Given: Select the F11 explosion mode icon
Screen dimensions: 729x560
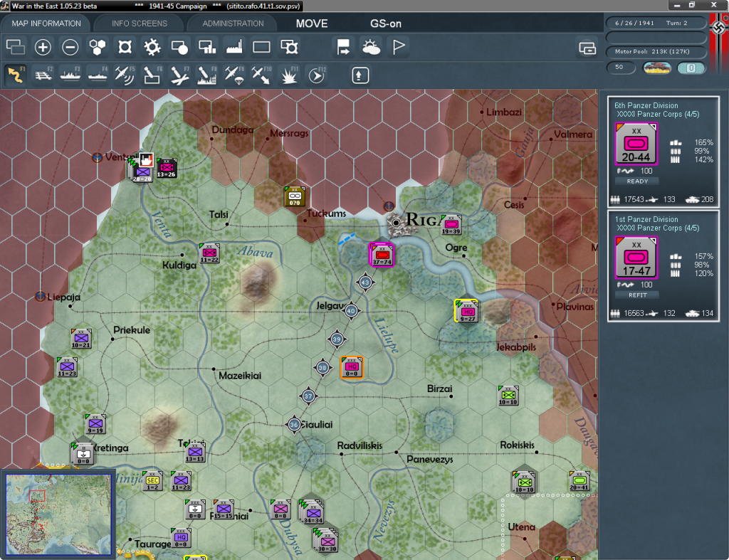Looking at the screenshot, I should (289, 75).
